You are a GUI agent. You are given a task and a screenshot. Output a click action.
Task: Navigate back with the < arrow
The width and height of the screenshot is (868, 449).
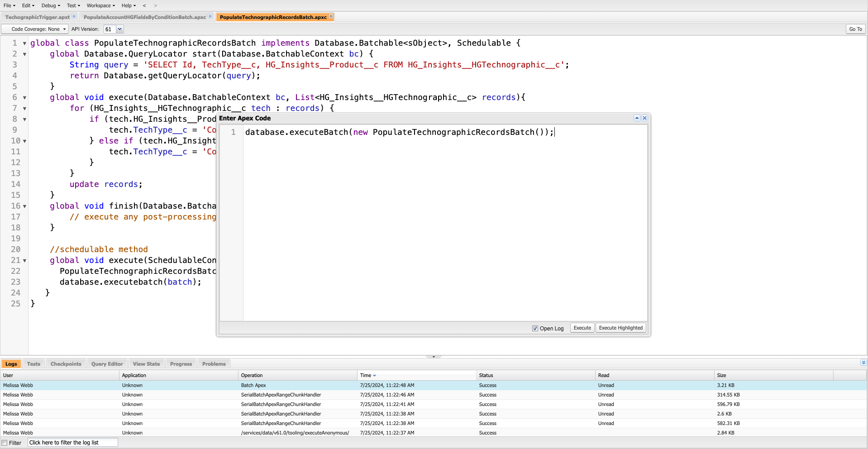pyautogui.click(x=144, y=5)
